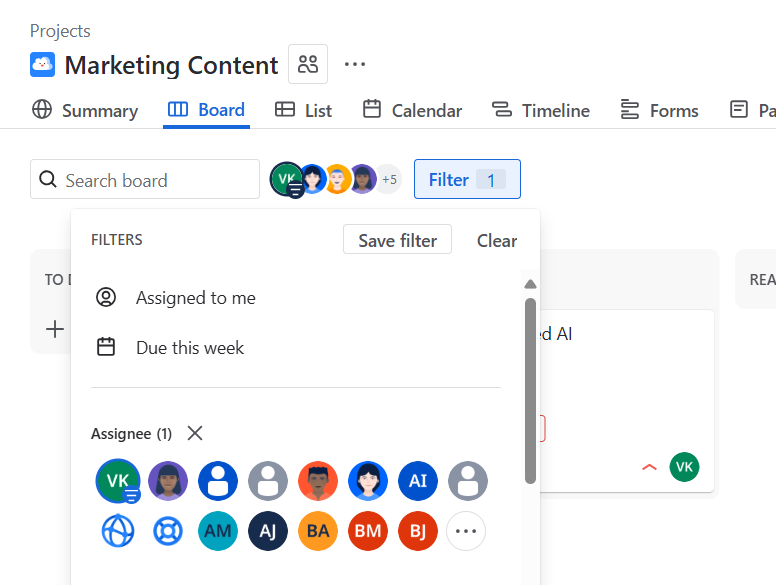Click the add item plus icon
Viewport: 776px width, 585px height.
click(x=55, y=328)
